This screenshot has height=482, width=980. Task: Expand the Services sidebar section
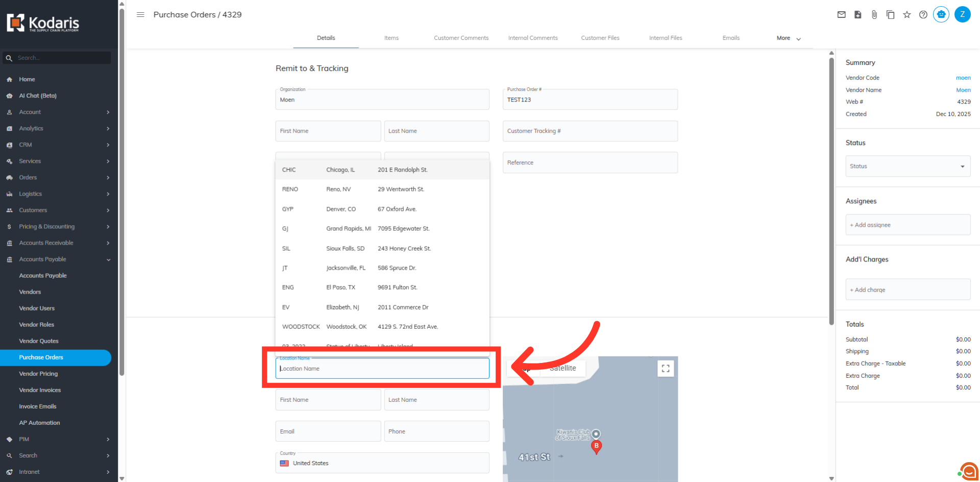point(56,161)
